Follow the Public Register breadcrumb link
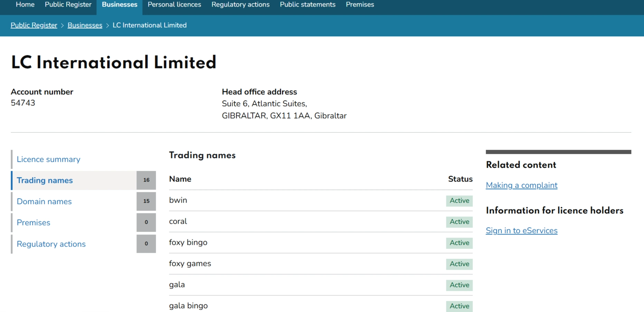The image size is (644, 312). pos(34,25)
